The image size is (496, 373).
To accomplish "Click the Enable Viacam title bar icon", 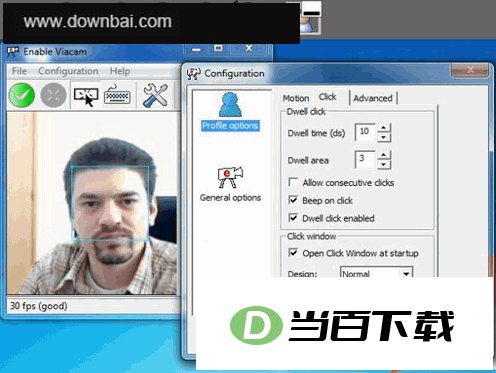I will pos(13,52).
